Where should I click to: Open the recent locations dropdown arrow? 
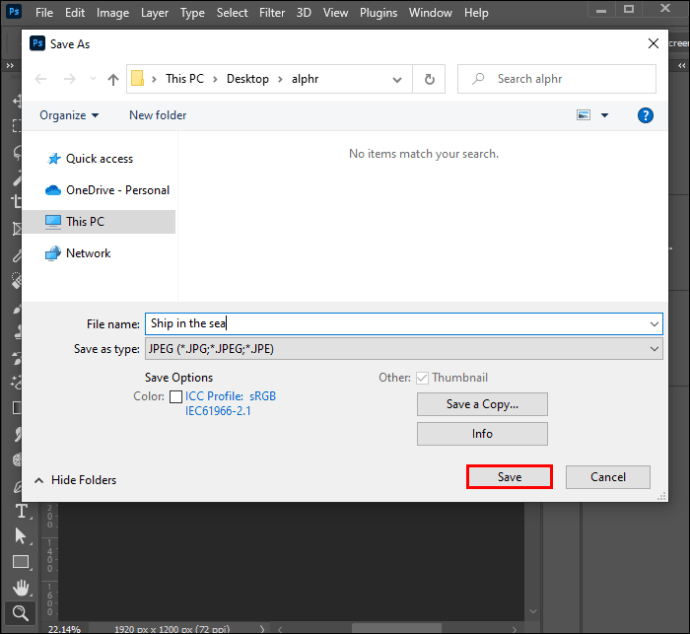click(x=93, y=79)
